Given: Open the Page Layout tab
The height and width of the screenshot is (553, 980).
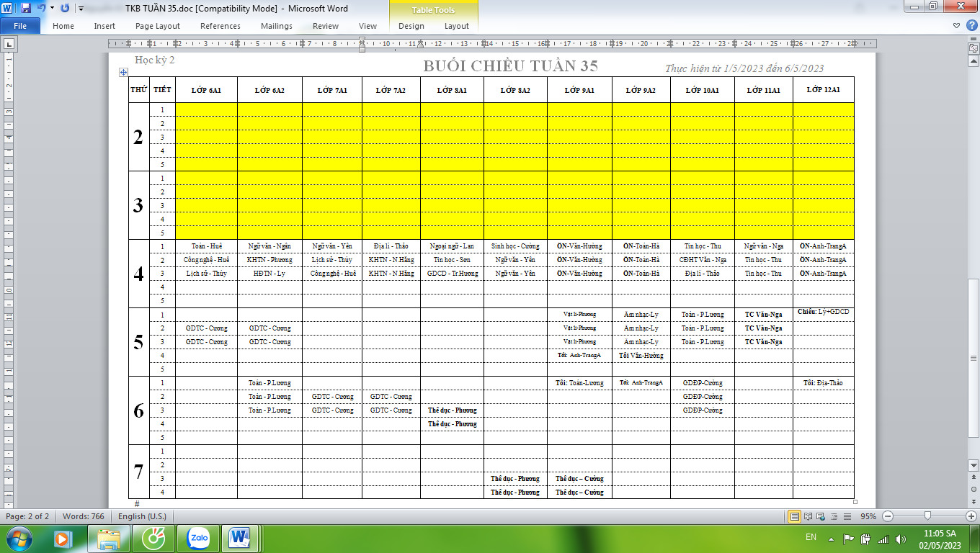Looking at the screenshot, I should tap(158, 26).
